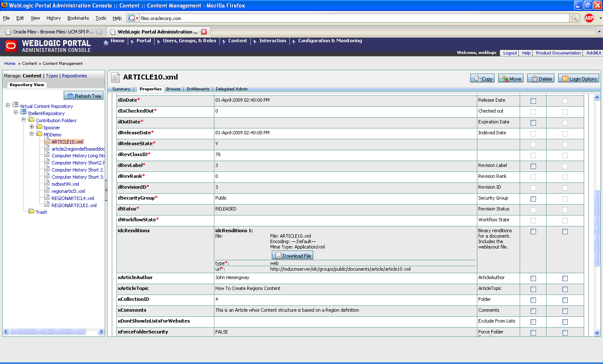Collapse the Virtual Content Repository node

[8, 105]
